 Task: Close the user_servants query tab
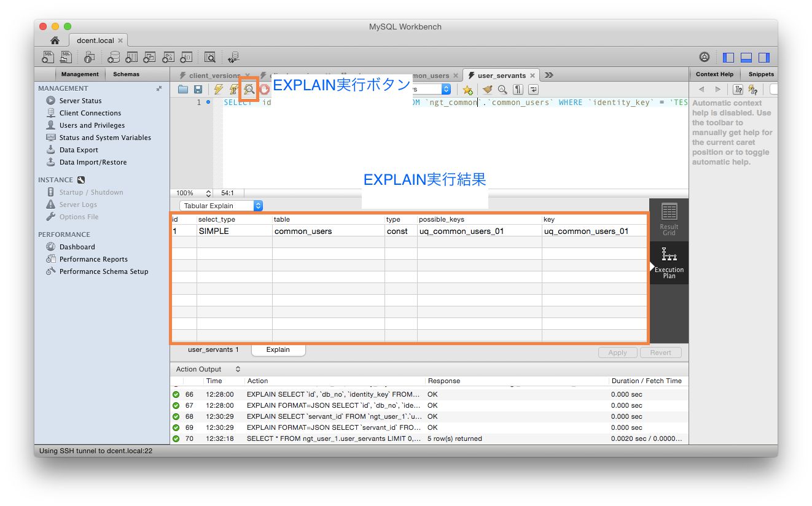[x=533, y=76]
